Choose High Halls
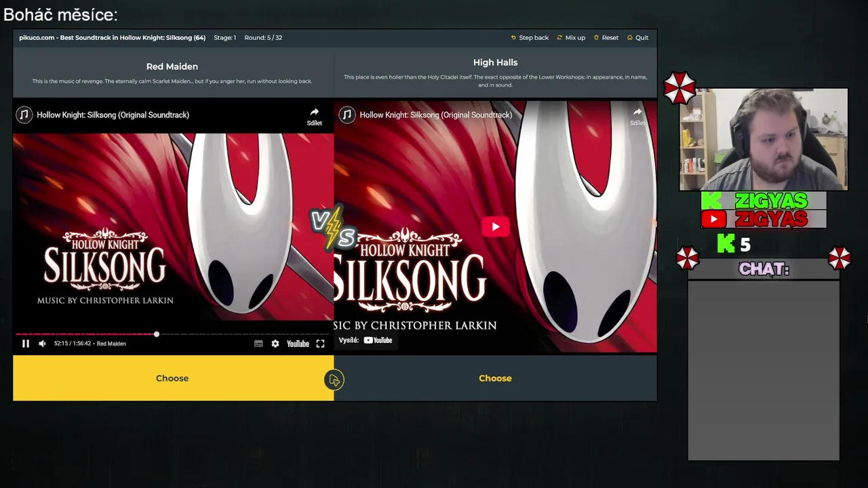The image size is (868, 488). [x=495, y=378]
